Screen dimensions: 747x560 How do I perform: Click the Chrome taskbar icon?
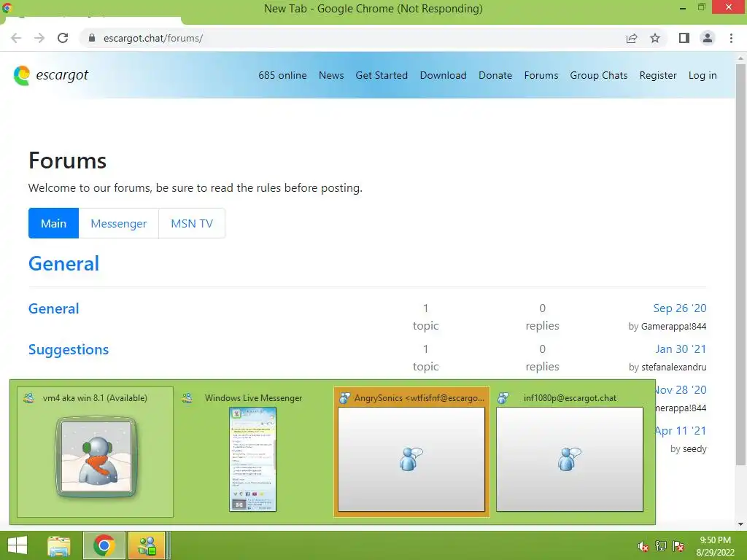click(104, 545)
